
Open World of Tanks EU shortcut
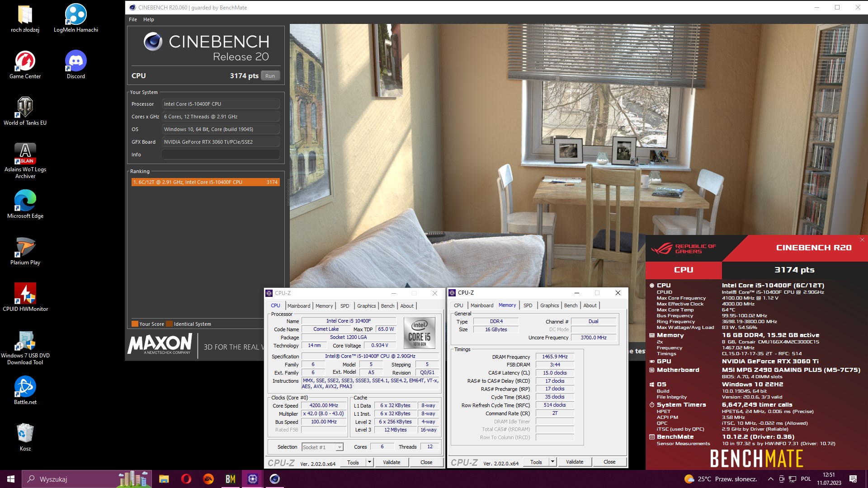point(25,112)
